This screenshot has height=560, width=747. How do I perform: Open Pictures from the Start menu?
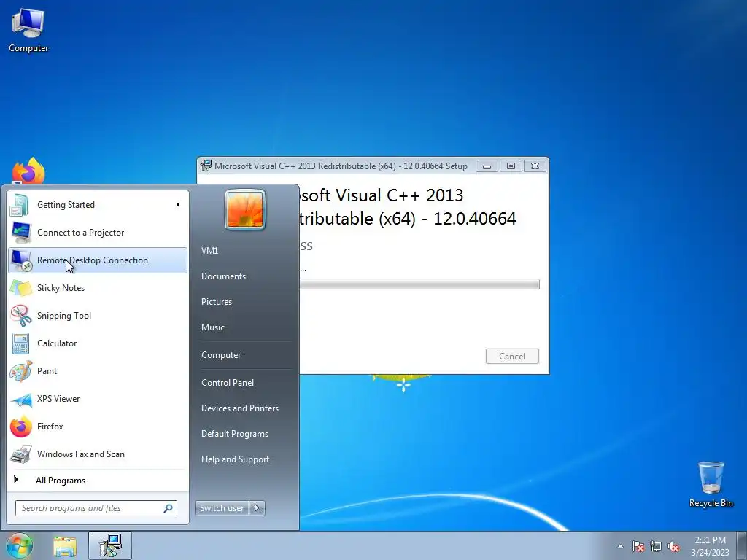[x=216, y=302]
